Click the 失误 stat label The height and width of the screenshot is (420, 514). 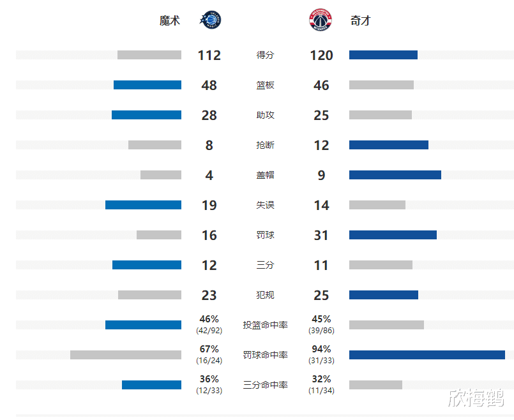tap(265, 206)
